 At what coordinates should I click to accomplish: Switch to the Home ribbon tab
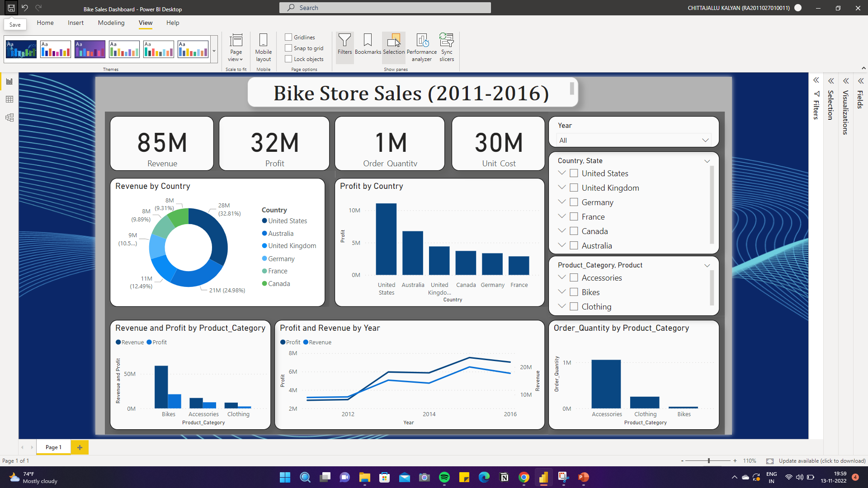coord(45,23)
